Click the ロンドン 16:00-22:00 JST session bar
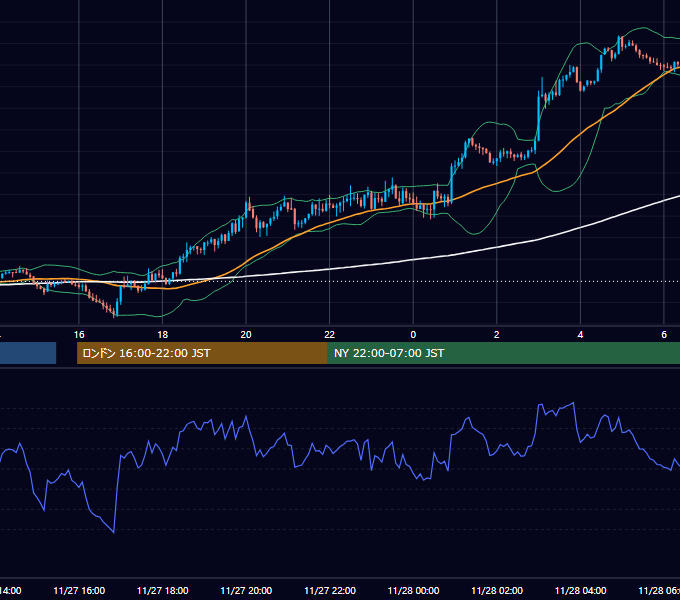The image size is (680, 600). [202, 353]
